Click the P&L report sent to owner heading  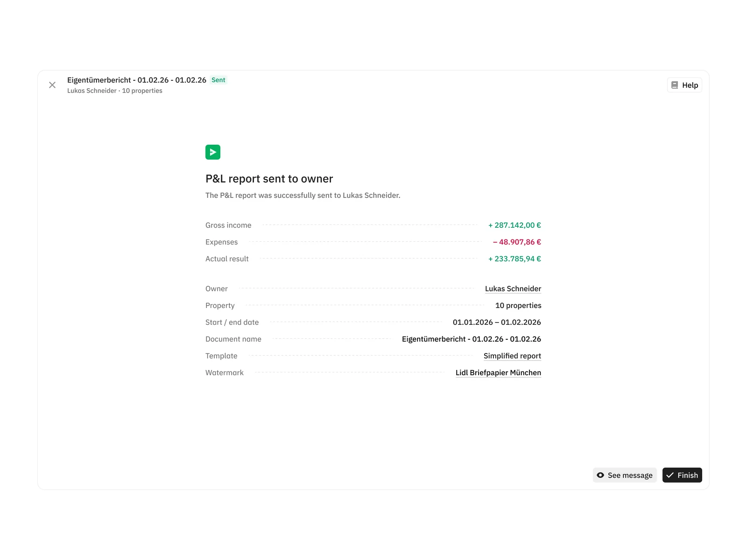coord(269,179)
